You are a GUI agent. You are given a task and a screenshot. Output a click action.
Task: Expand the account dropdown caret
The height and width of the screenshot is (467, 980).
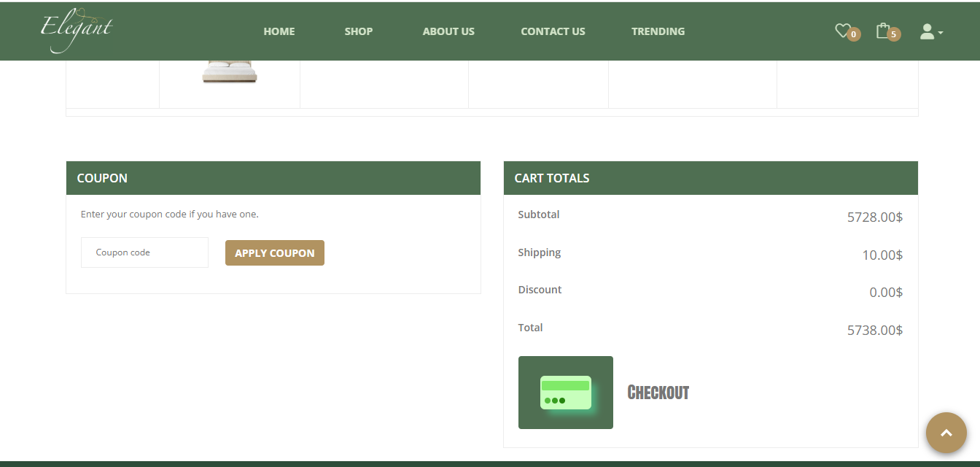point(941,33)
